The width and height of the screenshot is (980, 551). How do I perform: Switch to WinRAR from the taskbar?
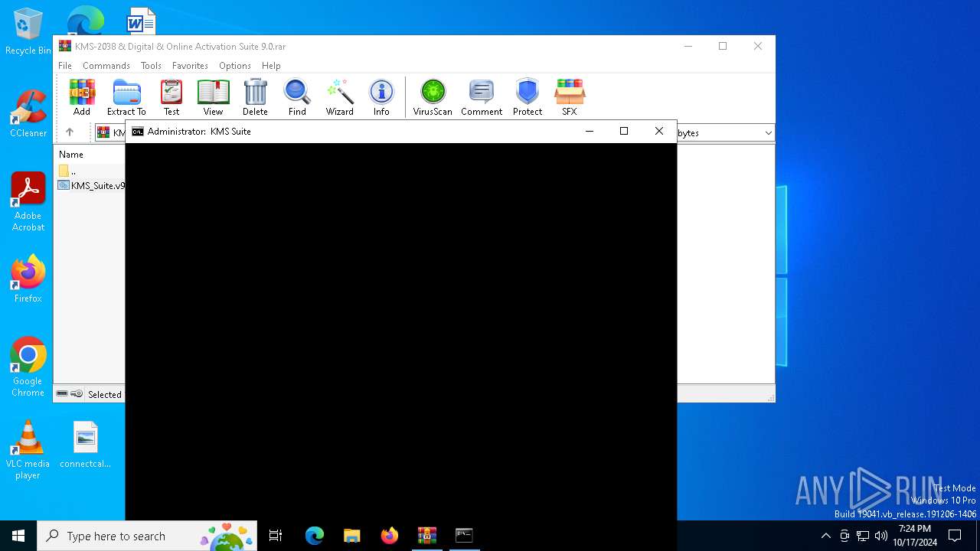pos(427,536)
